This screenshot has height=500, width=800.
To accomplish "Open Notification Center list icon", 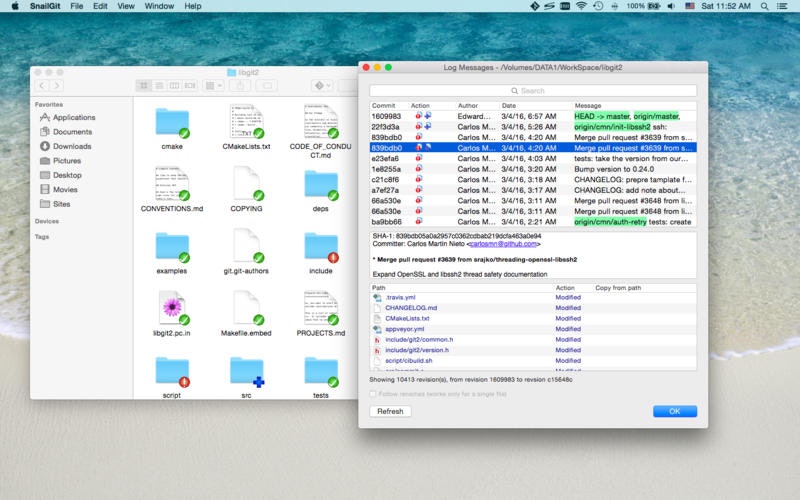I will click(x=782, y=6).
